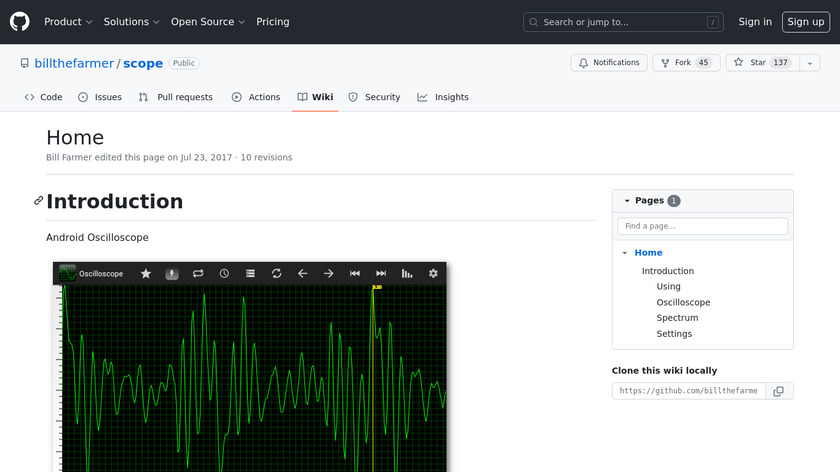Click the Introduction heading anchor link icon
The image size is (840, 472).
(x=38, y=201)
